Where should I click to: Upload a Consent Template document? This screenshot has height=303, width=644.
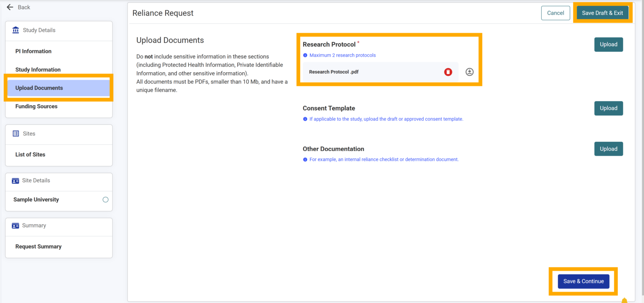click(608, 108)
